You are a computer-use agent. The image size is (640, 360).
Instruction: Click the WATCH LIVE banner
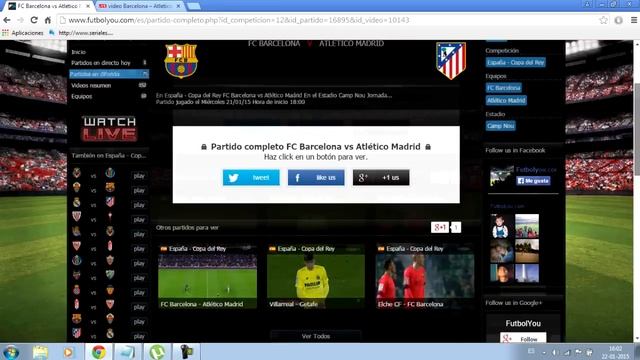pyautogui.click(x=109, y=129)
